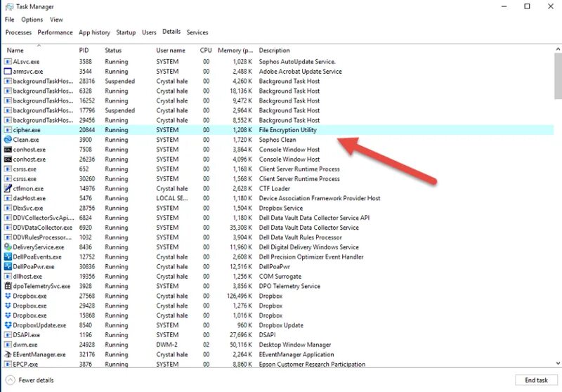Click the 'LOCAL SE...' user name cell
The height and width of the screenshot is (392, 562).
pos(171,198)
